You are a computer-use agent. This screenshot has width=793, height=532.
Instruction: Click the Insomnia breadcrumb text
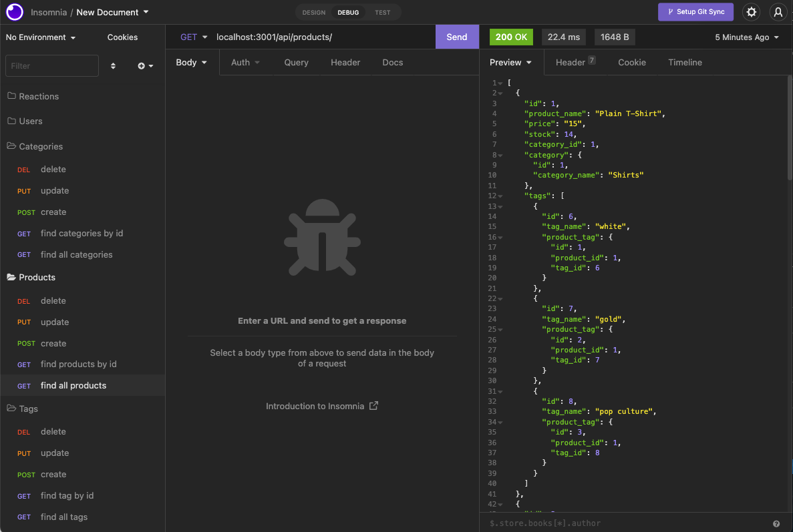pos(49,12)
